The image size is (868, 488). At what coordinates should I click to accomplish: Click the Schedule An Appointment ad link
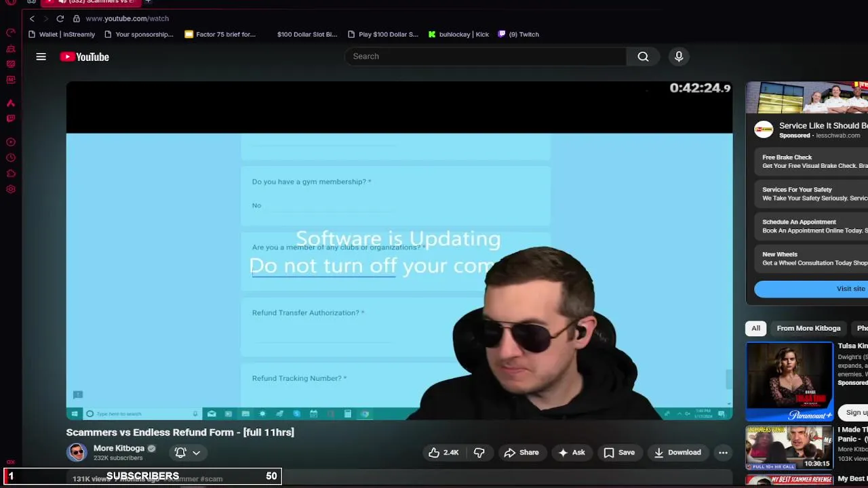click(x=812, y=226)
